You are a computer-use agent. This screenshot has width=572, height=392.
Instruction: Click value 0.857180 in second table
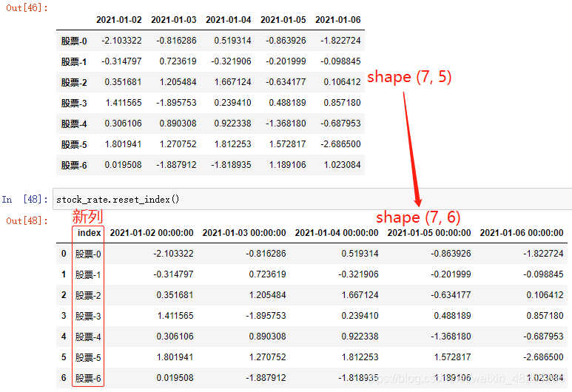tap(545, 316)
